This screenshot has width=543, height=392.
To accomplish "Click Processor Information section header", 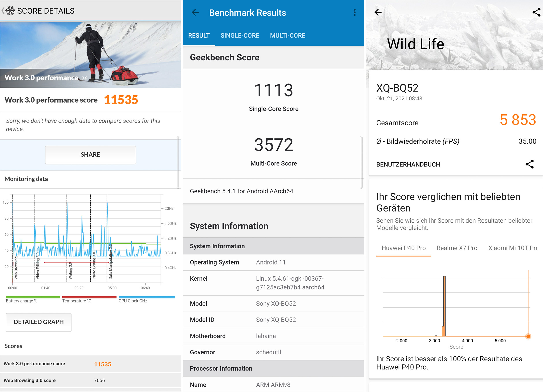I will click(273, 369).
